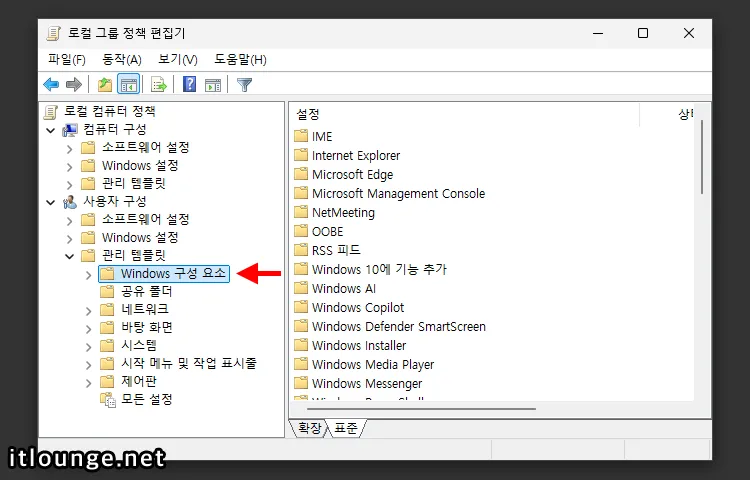Viewport: 750px width, 480px height.
Task: Click the 모든 설정 icon in tree
Action: (108, 400)
